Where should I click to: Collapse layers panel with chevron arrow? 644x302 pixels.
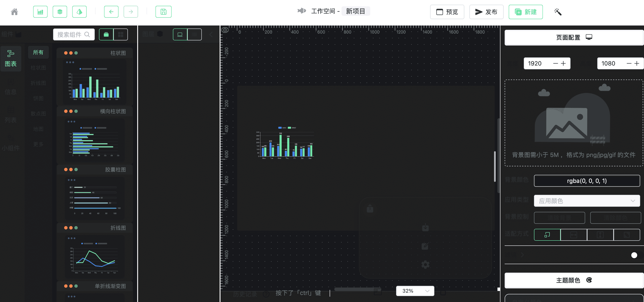point(211,34)
